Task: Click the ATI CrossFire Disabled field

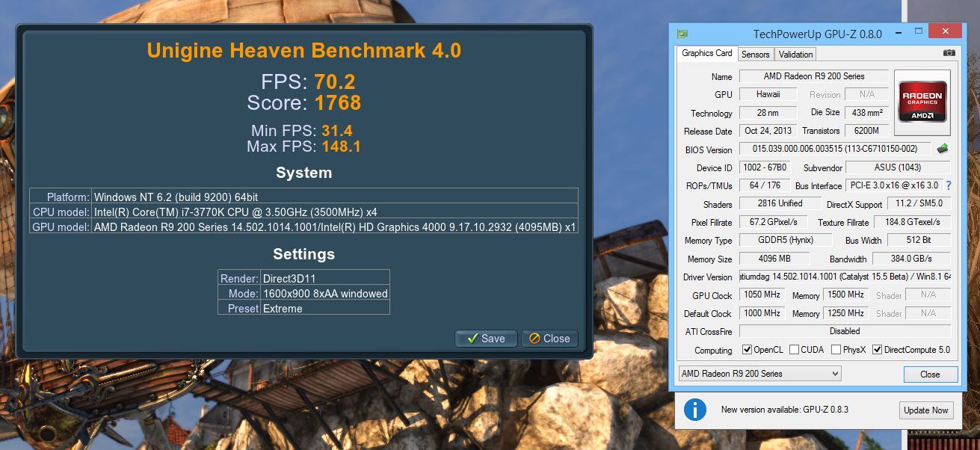Action: pyautogui.click(x=845, y=331)
